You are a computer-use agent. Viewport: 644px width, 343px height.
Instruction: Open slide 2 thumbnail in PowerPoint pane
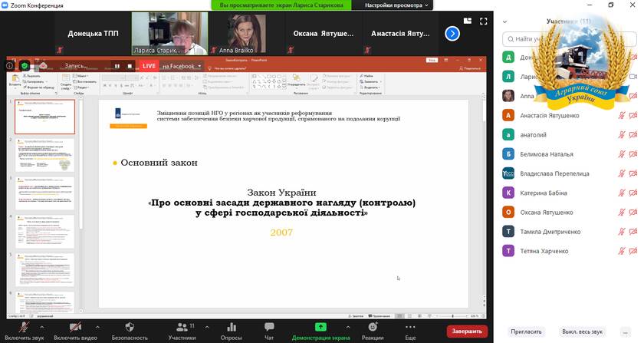click(44, 155)
